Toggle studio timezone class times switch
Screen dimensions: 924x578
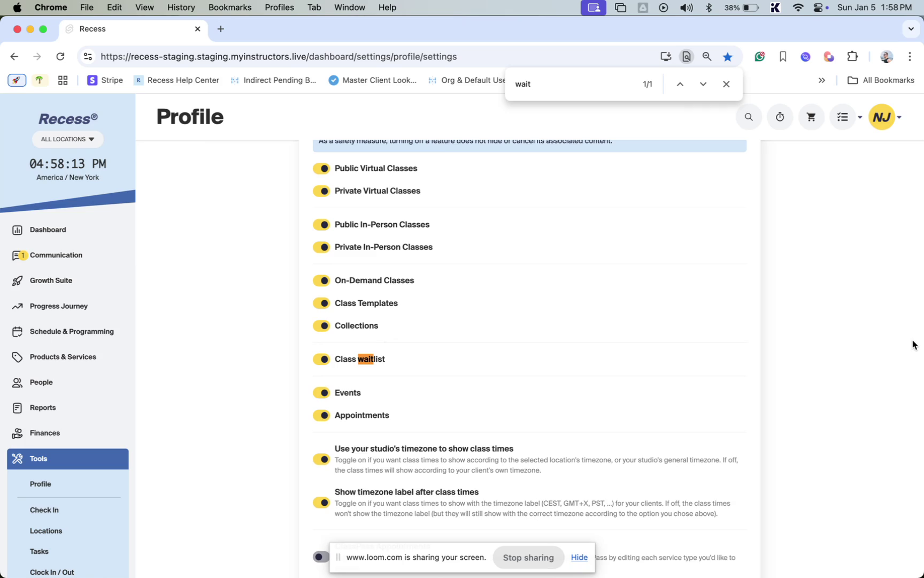[x=321, y=459]
